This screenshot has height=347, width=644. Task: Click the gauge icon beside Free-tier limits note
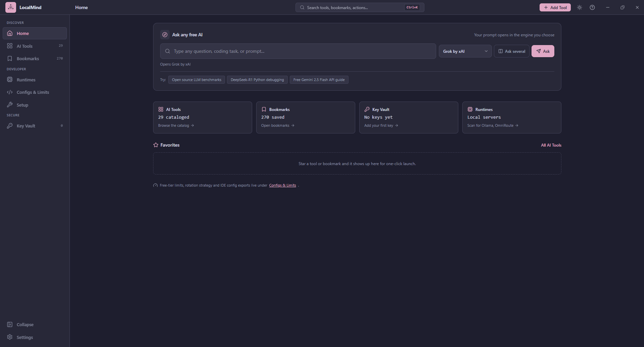(155, 185)
